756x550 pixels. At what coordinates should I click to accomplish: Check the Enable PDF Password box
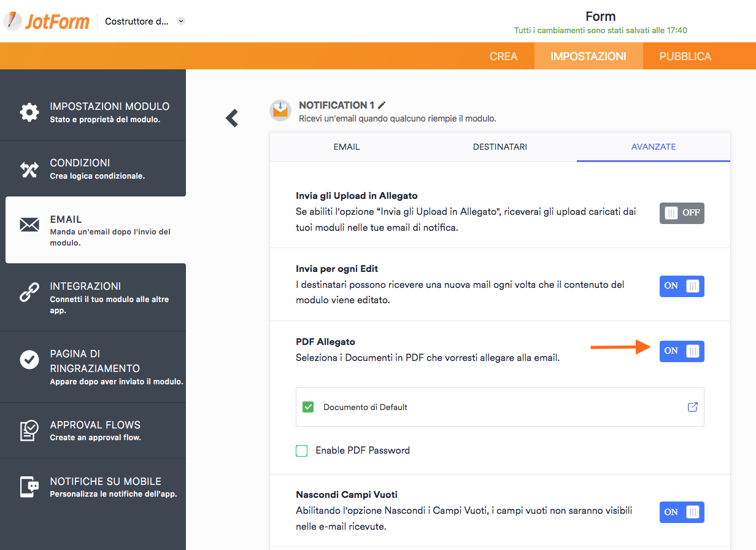coord(302,451)
